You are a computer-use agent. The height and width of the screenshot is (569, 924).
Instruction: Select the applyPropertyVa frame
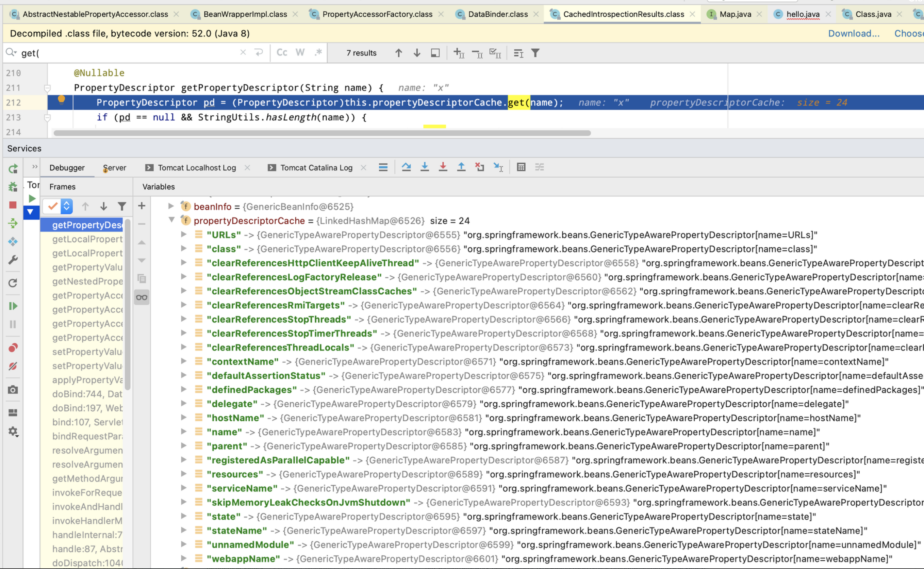coord(82,380)
